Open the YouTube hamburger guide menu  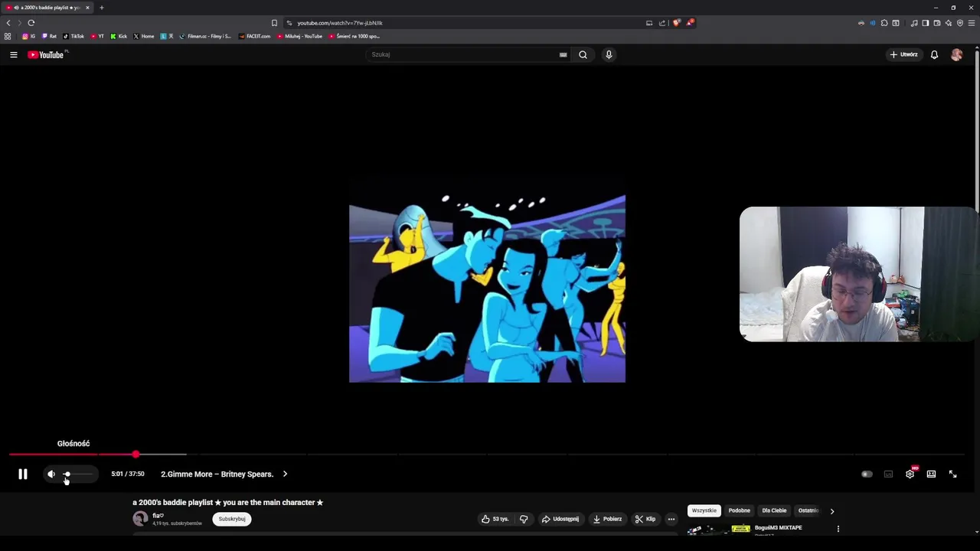point(14,54)
